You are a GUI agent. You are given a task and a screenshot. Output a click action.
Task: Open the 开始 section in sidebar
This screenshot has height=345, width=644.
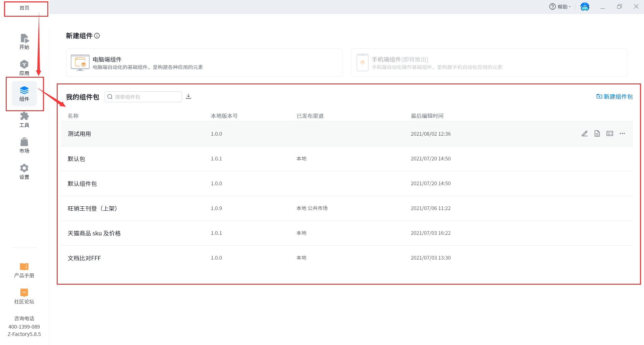[24, 42]
